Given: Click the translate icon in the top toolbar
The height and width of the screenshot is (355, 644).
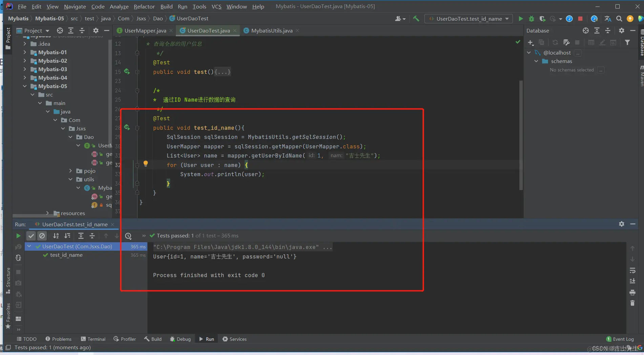Looking at the screenshot, I should coord(608,19).
